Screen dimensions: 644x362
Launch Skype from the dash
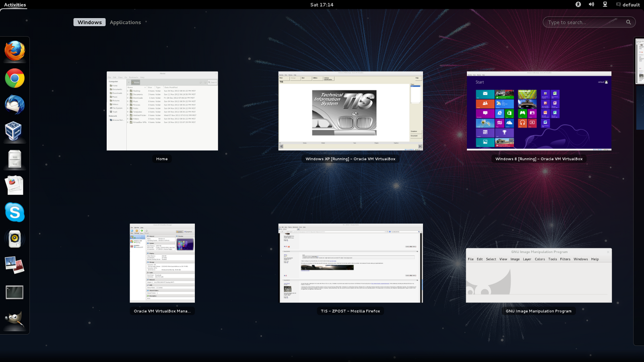click(x=15, y=212)
